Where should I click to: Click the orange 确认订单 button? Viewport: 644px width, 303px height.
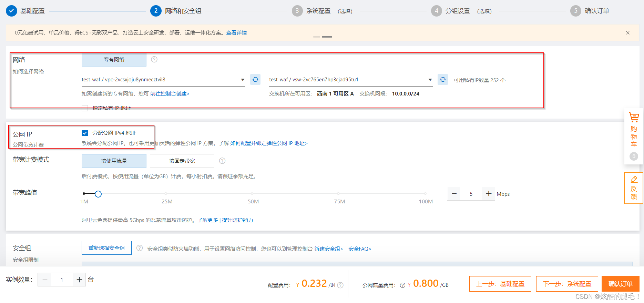pyautogui.click(x=621, y=284)
